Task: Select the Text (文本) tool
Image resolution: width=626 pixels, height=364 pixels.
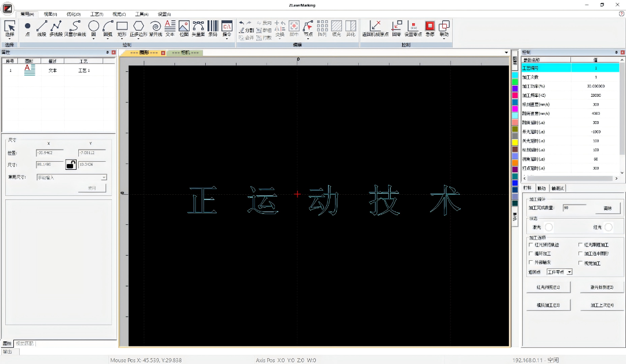Action: [170, 27]
